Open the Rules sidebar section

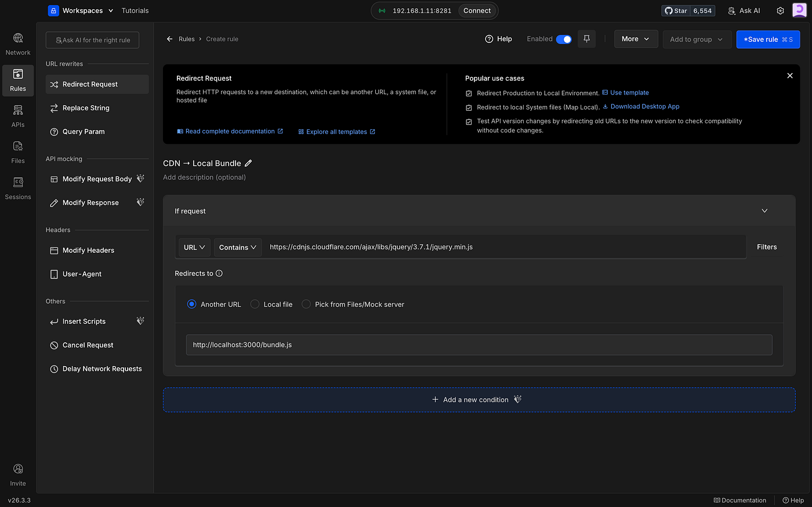point(18,80)
